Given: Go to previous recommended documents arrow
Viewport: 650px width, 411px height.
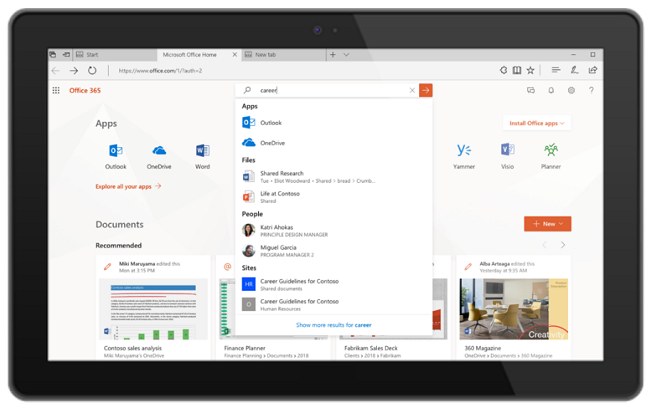Looking at the screenshot, I should click(545, 245).
